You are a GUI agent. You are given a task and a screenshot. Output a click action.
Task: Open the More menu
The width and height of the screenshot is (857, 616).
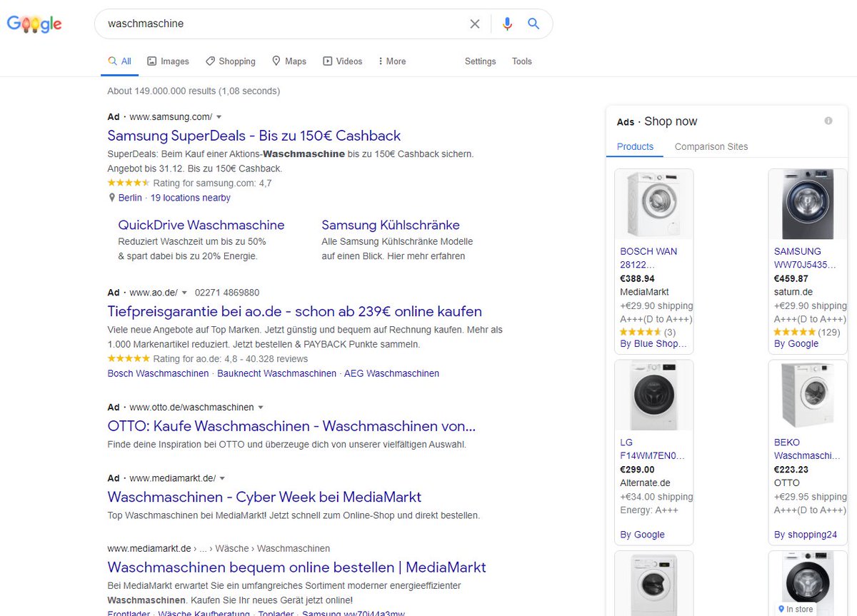click(x=392, y=61)
